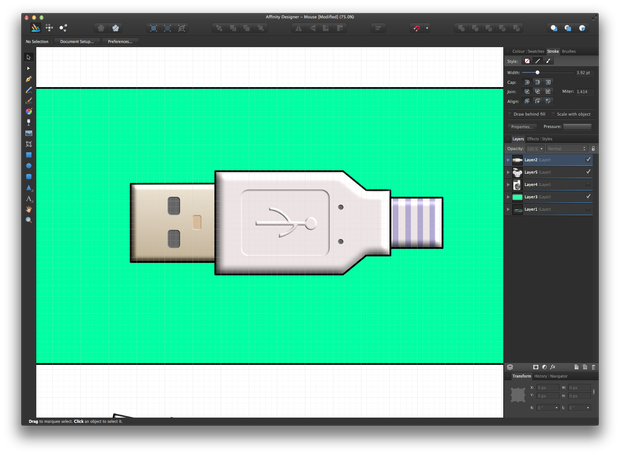The height and width of the screenshot is (455, 620).
Task: Switch to the Effects tab
Action: [x=533, y=139]
